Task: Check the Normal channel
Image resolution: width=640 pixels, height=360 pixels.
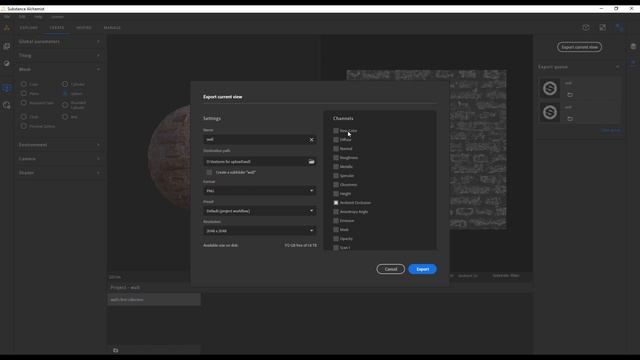Action: click(x=336, y=149)
